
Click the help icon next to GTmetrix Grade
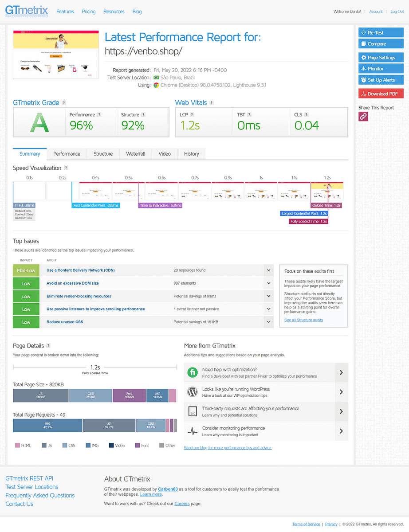point(64,103)
